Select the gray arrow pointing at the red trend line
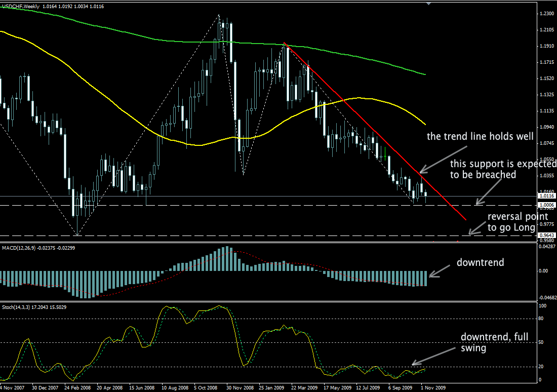Screen dimensions: 557x392 (x=443, y=158)
